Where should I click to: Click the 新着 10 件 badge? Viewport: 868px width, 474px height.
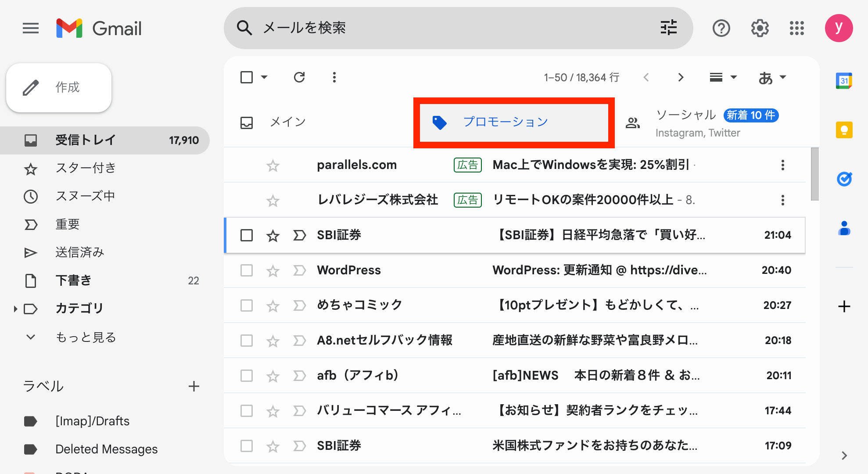coord(751,115)
